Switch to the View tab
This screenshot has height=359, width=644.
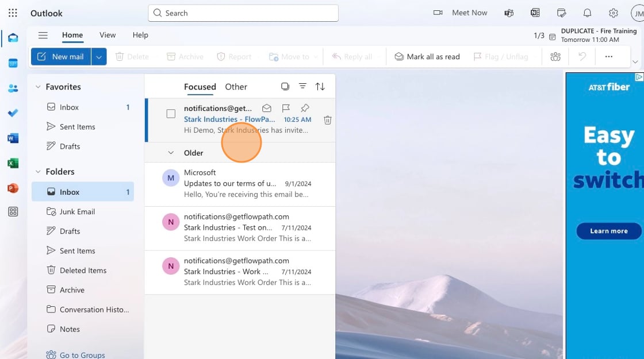(107, 35)
